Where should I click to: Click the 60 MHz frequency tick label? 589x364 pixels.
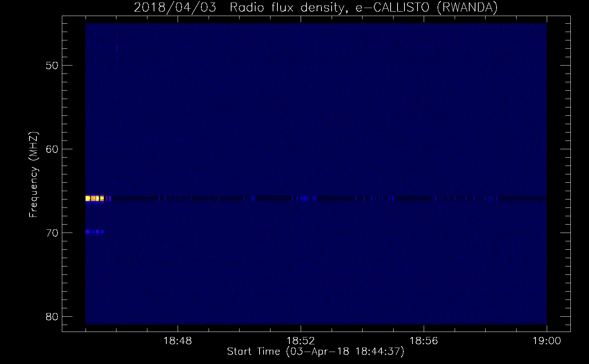click(52, 149)
